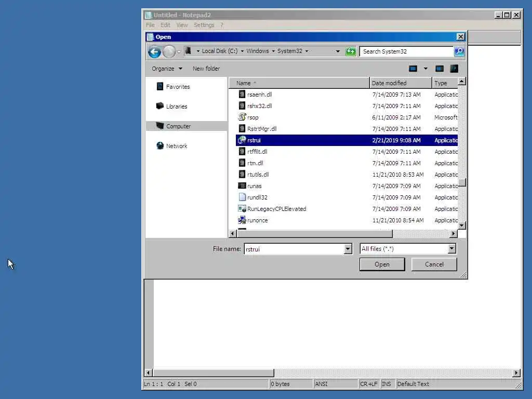Click the Cancel button
The height and width of the screenshot is (399, 532).
coord(434,264)
